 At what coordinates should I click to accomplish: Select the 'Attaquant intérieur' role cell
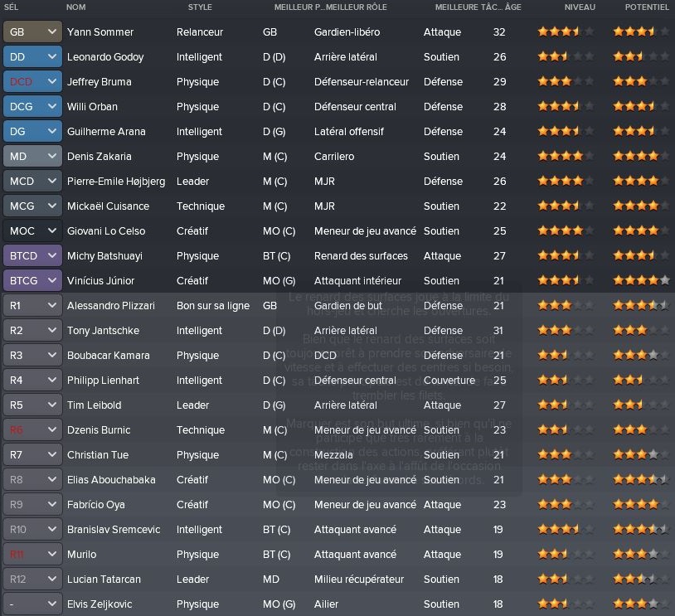point(357,281)
